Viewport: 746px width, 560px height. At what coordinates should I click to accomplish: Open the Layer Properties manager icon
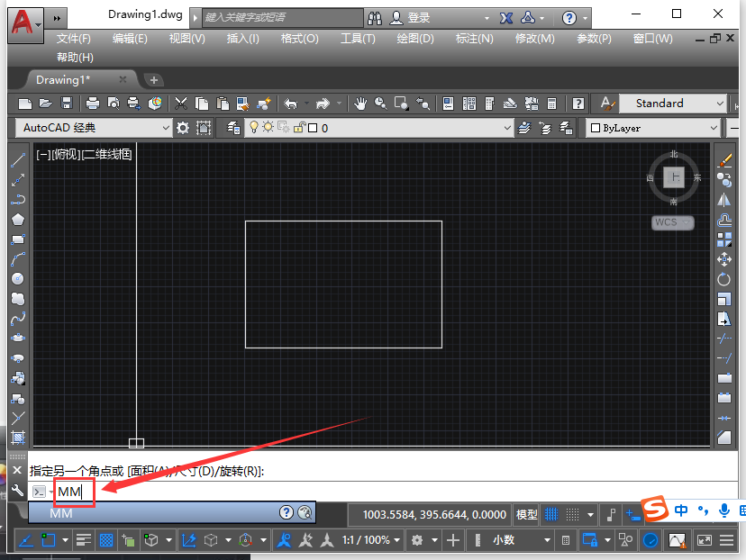click(233, 128)
